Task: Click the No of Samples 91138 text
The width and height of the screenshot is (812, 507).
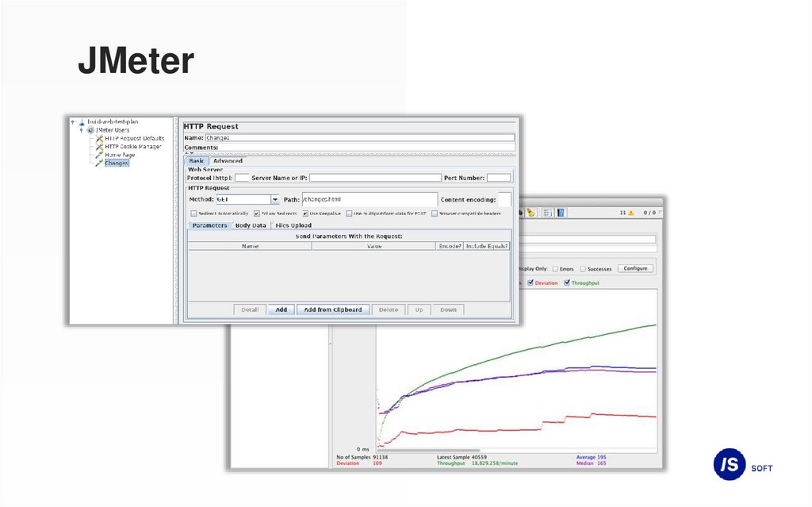Action: (362, 457)
